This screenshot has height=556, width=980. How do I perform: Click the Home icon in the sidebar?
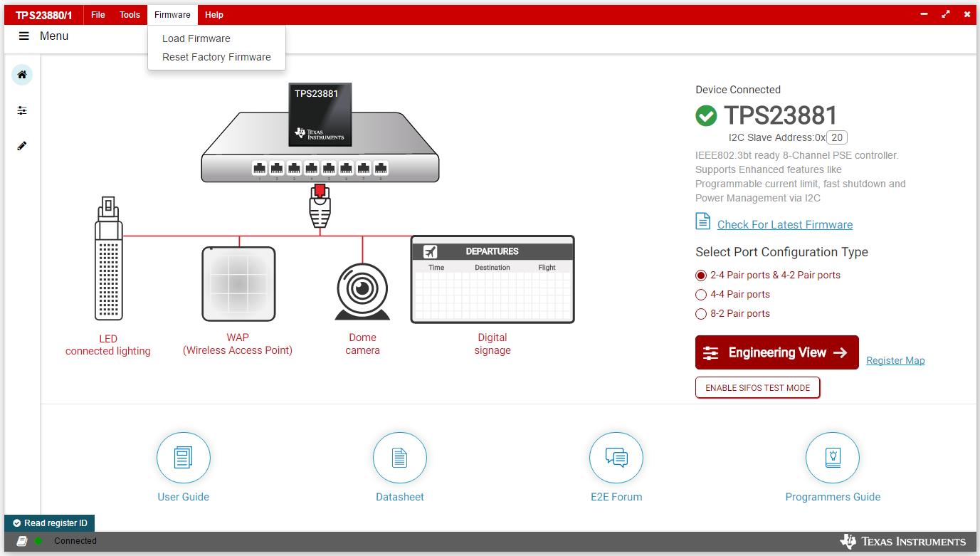21,75
